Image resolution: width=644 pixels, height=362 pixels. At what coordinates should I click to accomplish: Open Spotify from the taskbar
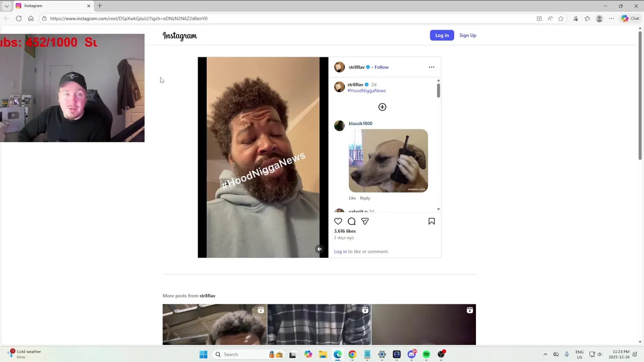(426, 354)
